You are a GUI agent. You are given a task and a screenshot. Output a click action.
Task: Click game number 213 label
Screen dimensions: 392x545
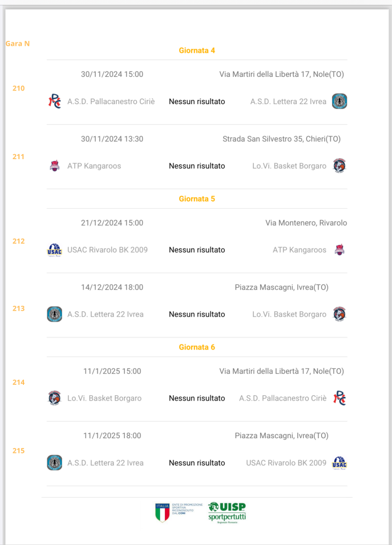pos(19,308)
